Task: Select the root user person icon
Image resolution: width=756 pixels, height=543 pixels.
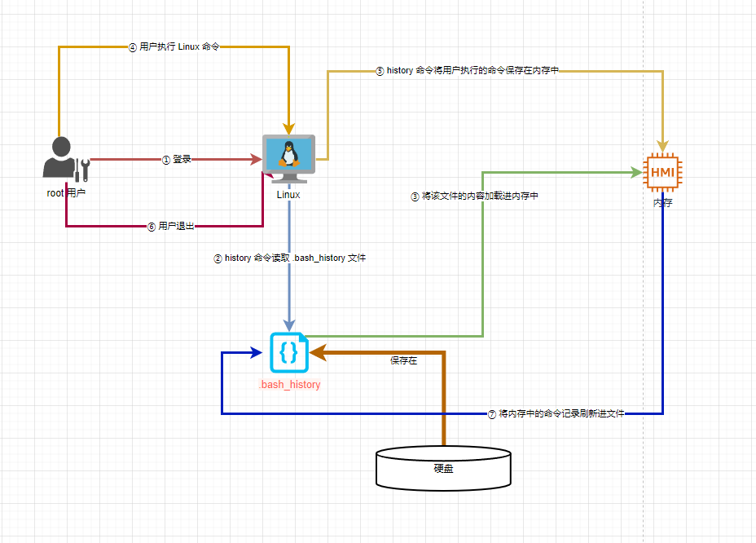Action: 64,159
